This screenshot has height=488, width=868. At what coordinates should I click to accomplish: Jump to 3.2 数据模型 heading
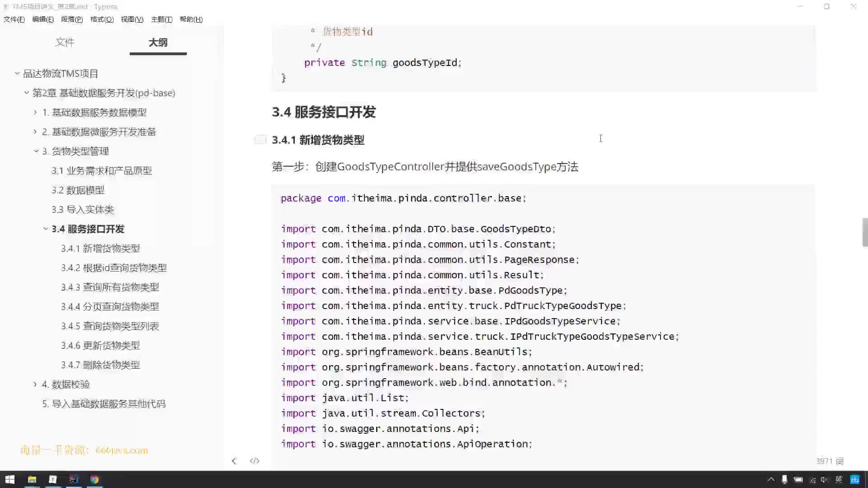[x=78, y=190]
